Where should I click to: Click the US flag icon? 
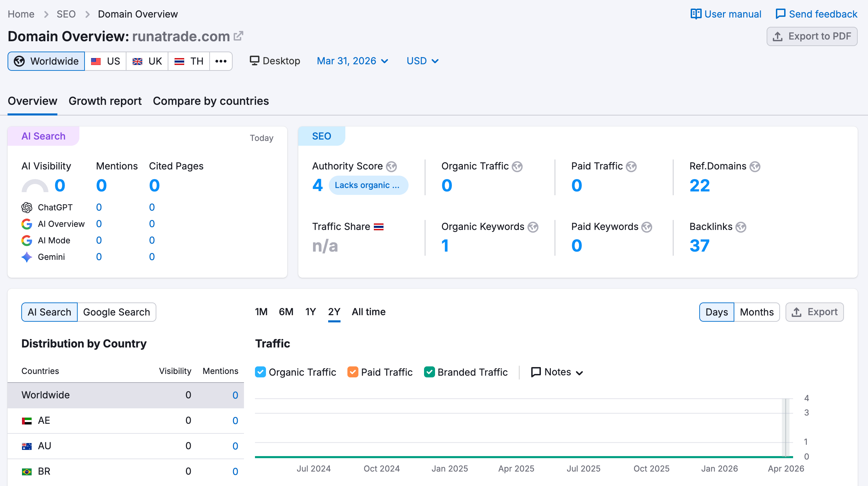pyautogui.click(x=96, y=61)
